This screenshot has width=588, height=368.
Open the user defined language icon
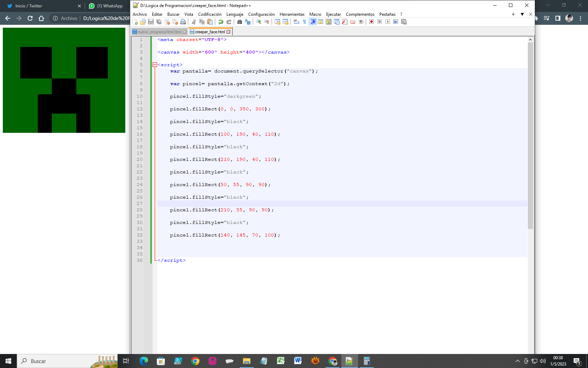tap(321, 22)
